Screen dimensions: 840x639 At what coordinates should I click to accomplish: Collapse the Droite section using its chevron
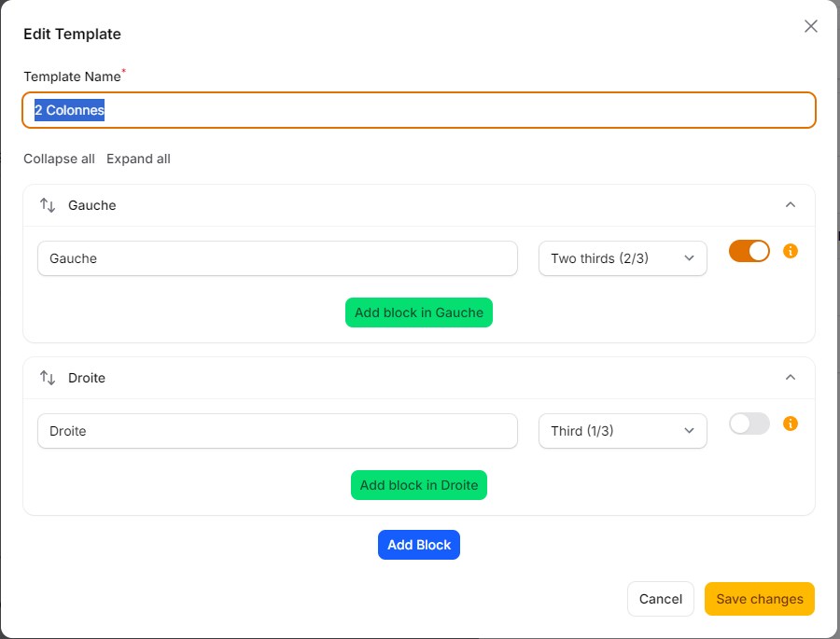(791, 378)
